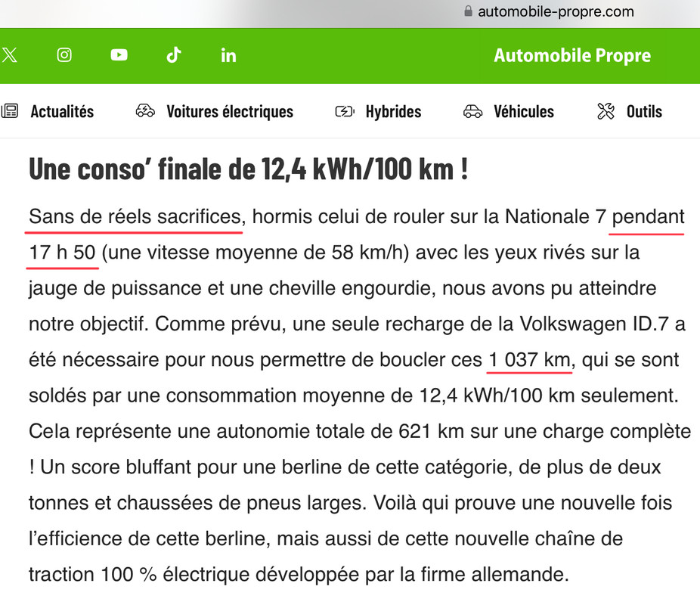Click the underlined text '1 037 km'
Image resolution: width=700 pixels, height=605 pixels.
point(530,360)
